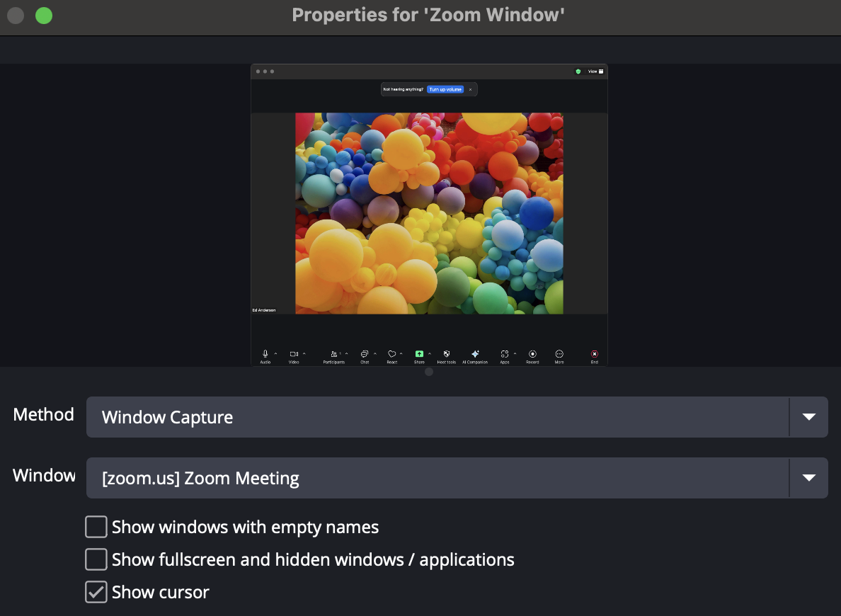The width and height of the screenshot is (841, 616).
Task: Click the Turn up volume button
Action: (445, 89)
